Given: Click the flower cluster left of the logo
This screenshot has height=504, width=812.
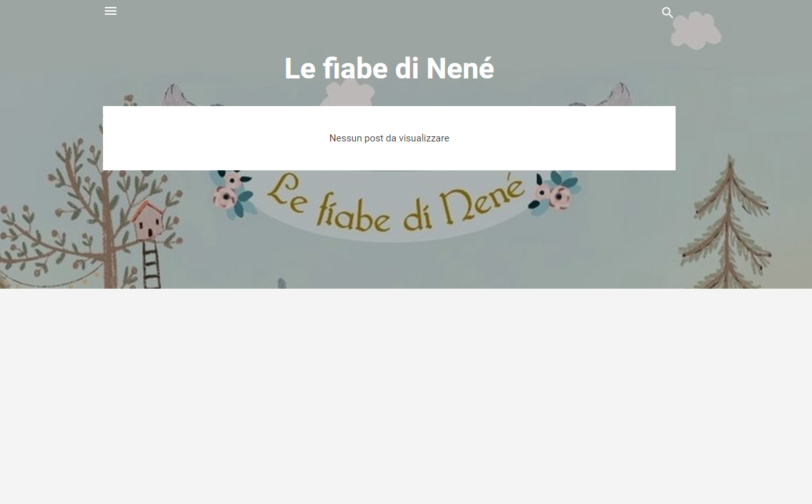Looking at the screenshot, I should click(235, 195).
